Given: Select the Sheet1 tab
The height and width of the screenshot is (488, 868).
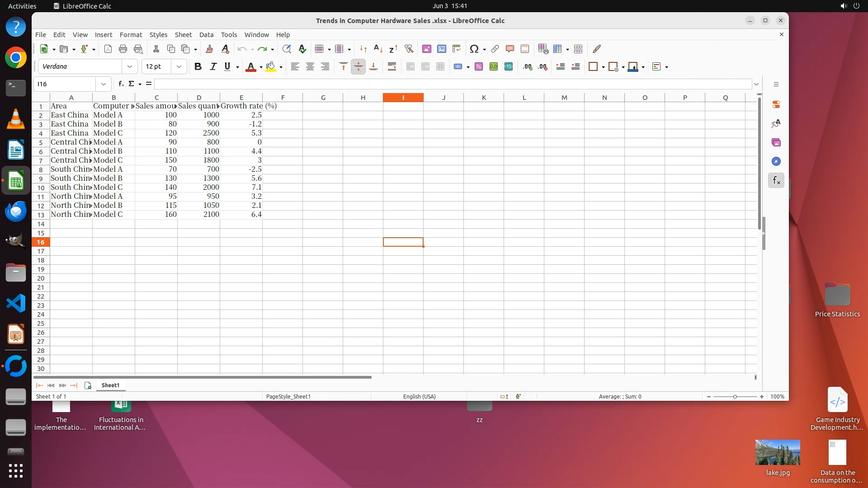Looking at the screenshot, I should [110, 385].
